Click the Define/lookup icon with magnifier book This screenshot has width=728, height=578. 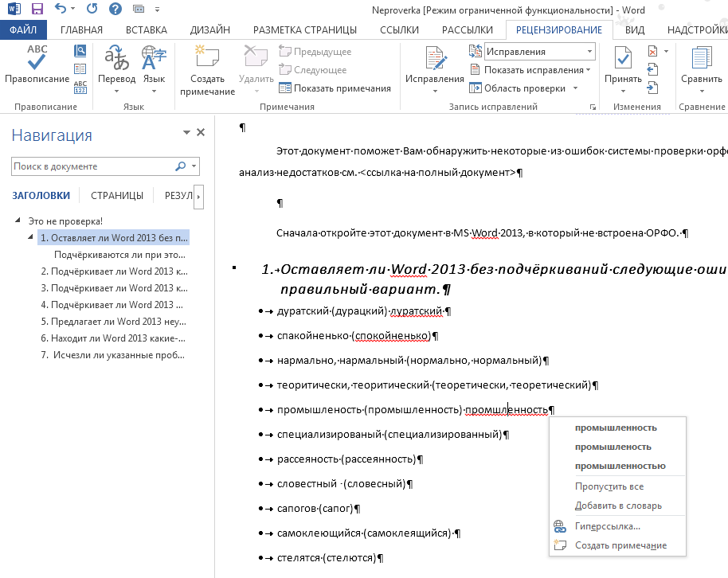[x=80, y=51]
